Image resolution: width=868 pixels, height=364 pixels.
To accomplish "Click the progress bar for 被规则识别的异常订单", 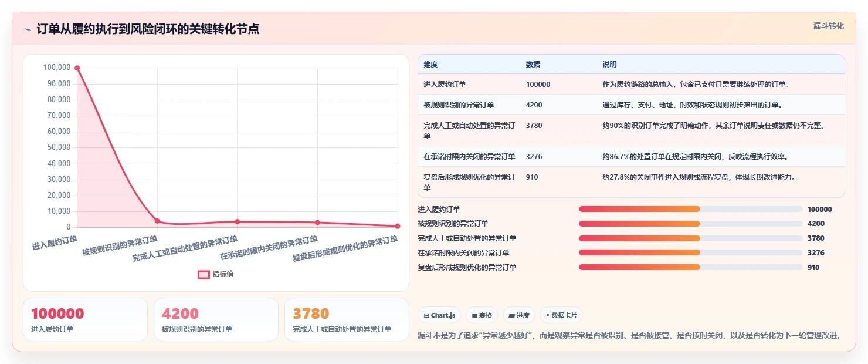I will (690, 224).
